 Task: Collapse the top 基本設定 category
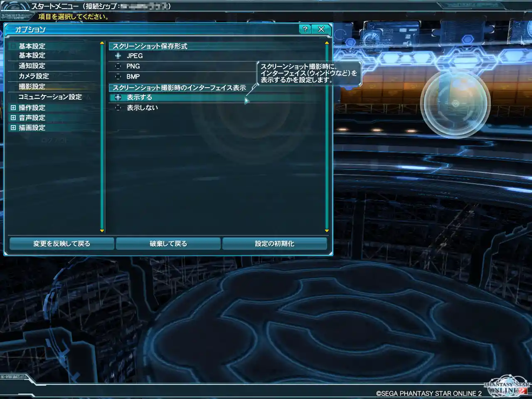coord(13,46)
